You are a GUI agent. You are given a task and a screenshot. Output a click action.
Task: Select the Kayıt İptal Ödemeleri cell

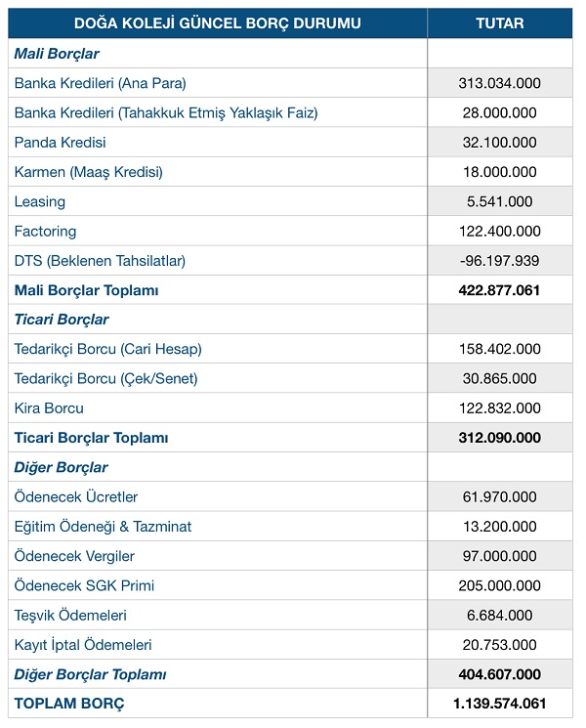pyautogui.click(x=82, y=645)
